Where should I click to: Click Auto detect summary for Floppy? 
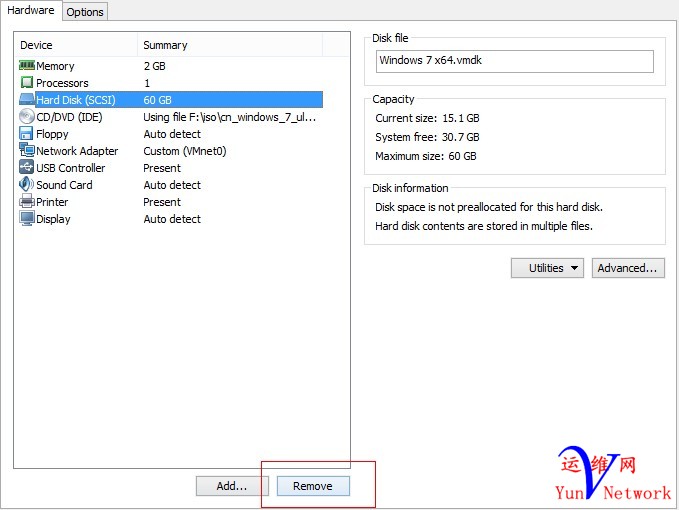click(172, 134)
